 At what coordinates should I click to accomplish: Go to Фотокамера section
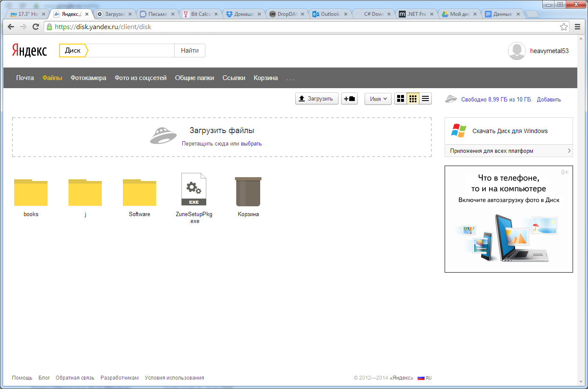click(x=88, y=78)
